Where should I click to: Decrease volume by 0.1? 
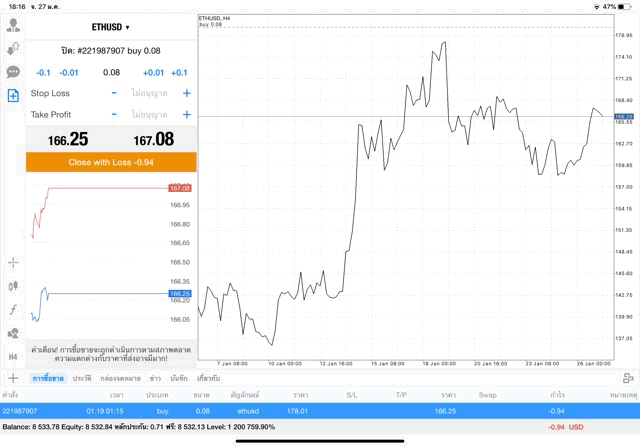(x=43, y=73)
